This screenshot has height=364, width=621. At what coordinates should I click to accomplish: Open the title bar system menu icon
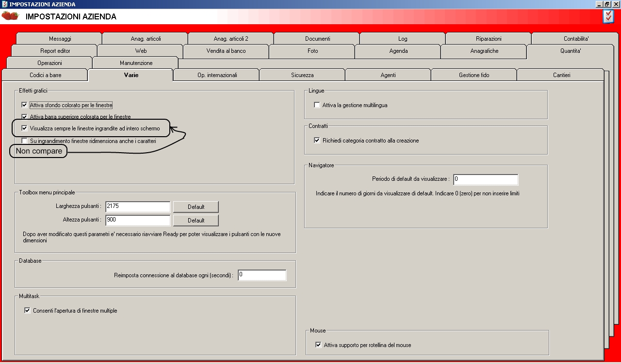click(x=4, y=4)
